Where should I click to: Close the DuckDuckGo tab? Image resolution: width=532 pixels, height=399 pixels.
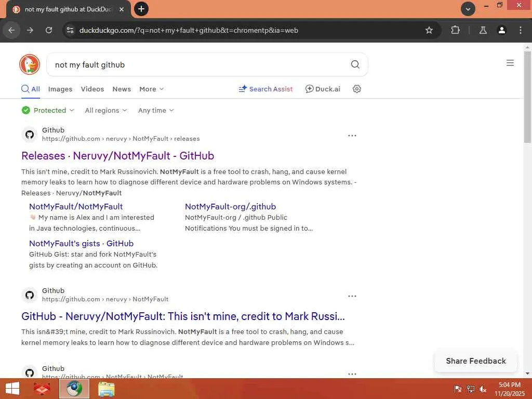click(x=122, y=9)
